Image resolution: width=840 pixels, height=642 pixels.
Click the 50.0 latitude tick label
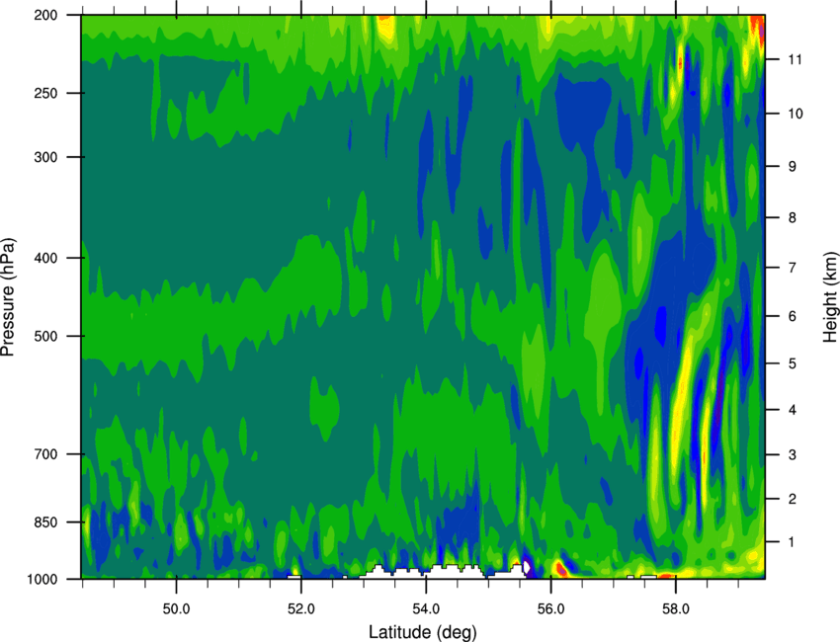(176, 609)
